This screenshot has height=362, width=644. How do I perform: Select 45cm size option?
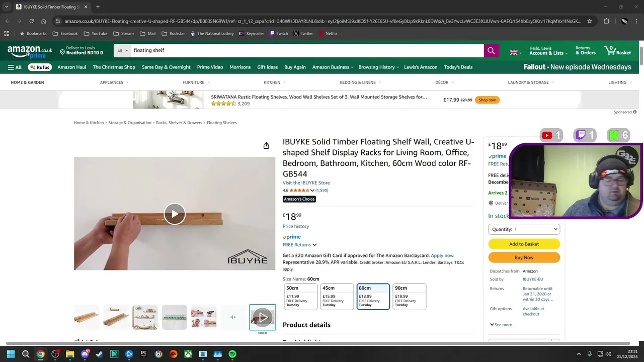click(337, 297)
